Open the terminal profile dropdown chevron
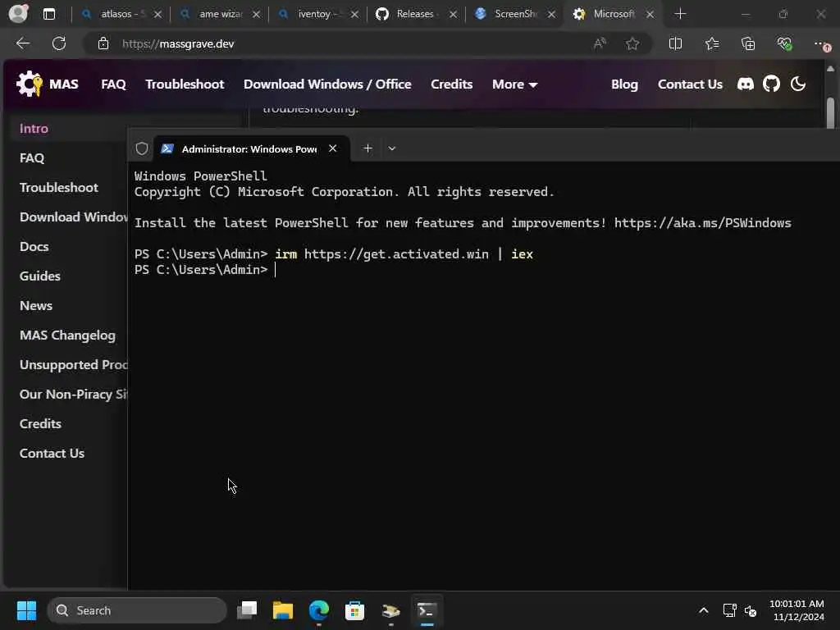 (x=392, y=148)
